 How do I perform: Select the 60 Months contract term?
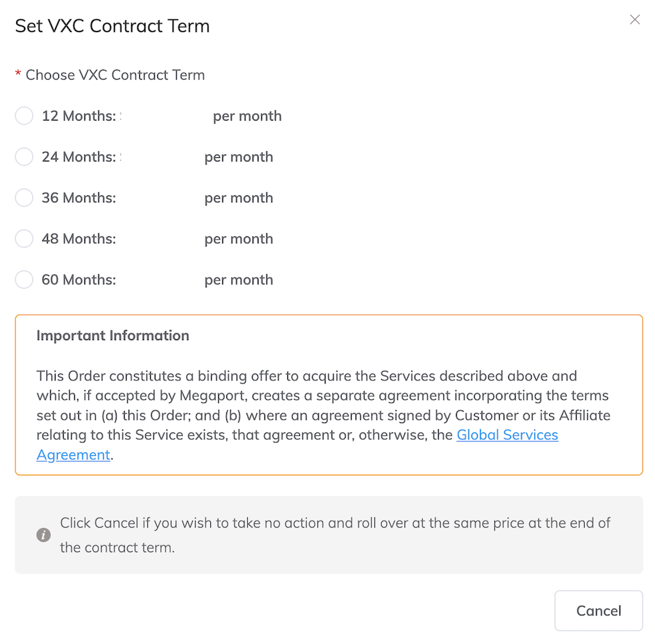tap(23, 279)
